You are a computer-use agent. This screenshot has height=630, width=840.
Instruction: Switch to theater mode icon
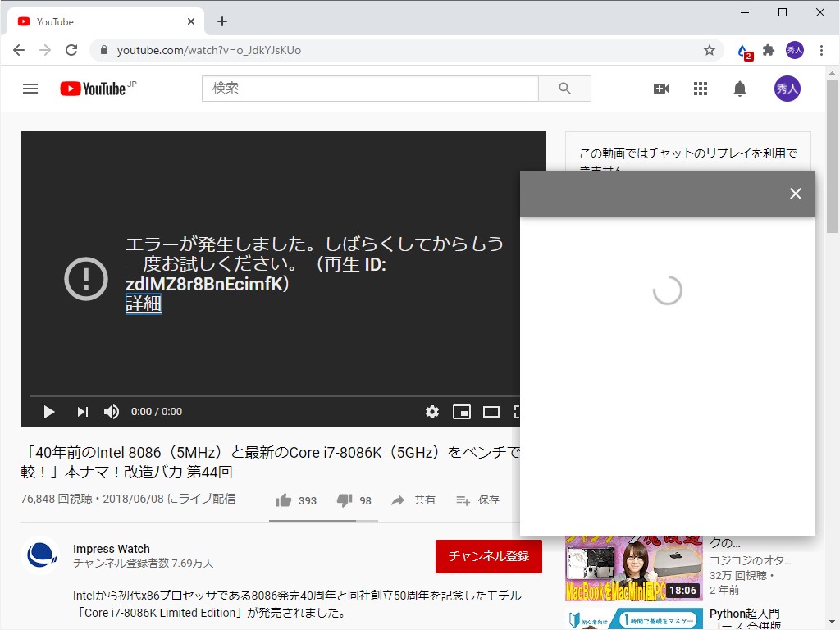coord(491,412)
